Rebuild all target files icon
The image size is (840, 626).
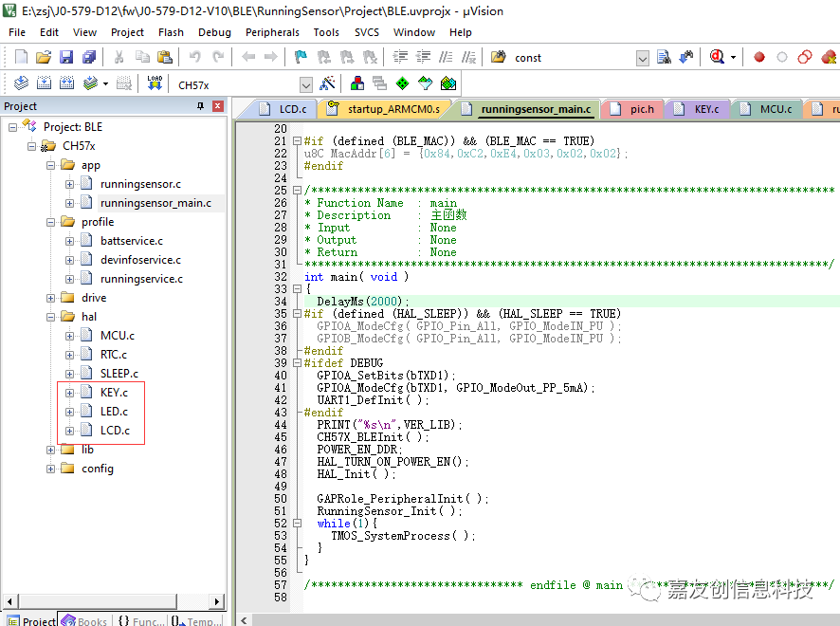(x=67, y=83)
